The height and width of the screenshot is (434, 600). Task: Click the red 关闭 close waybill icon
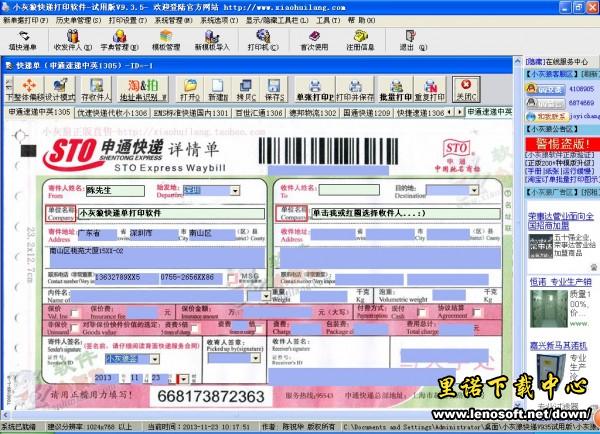[466, 89]
